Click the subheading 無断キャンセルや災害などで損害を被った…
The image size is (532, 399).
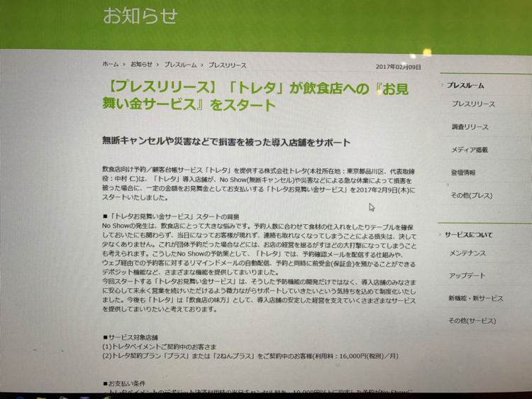pos(226,142)
